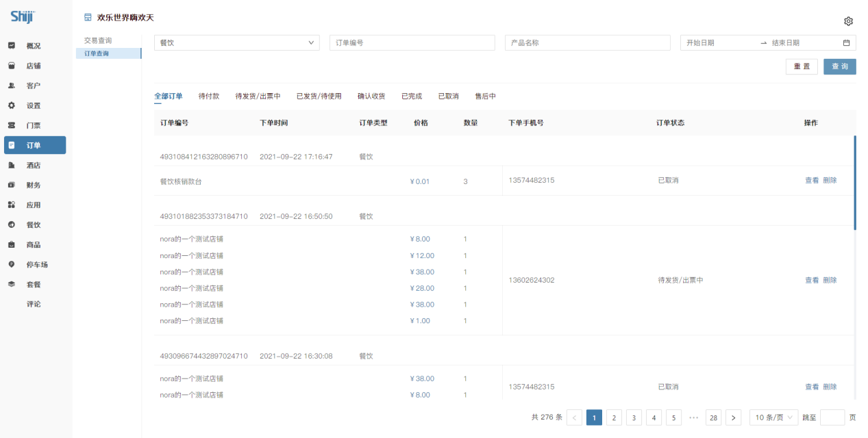The width and height of the screenshot is (868, 438).
Task: Open the 餐饮 order type dropdown
Action: tap(237, 42)
